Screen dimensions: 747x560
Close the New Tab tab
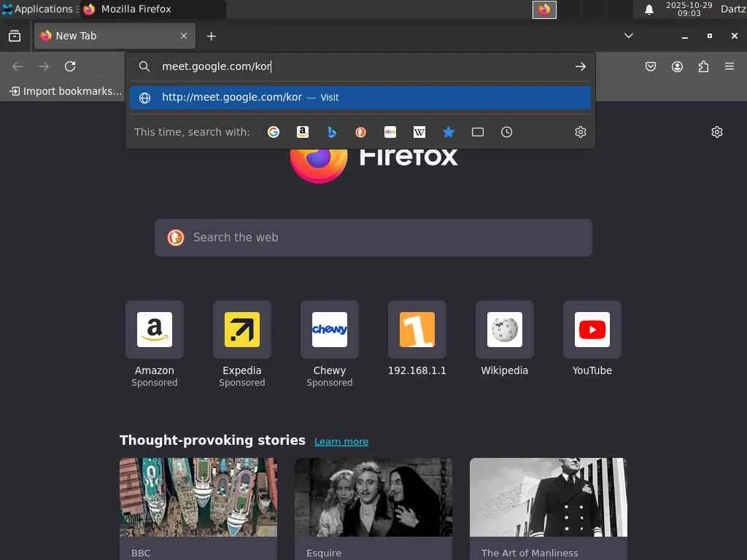(x=184, y=36)
